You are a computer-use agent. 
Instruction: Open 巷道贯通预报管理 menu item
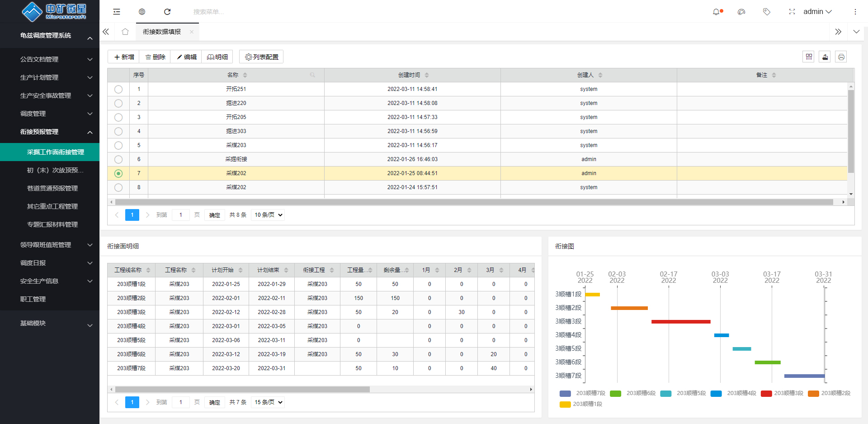pyautogui.click(x=50, y=188)
